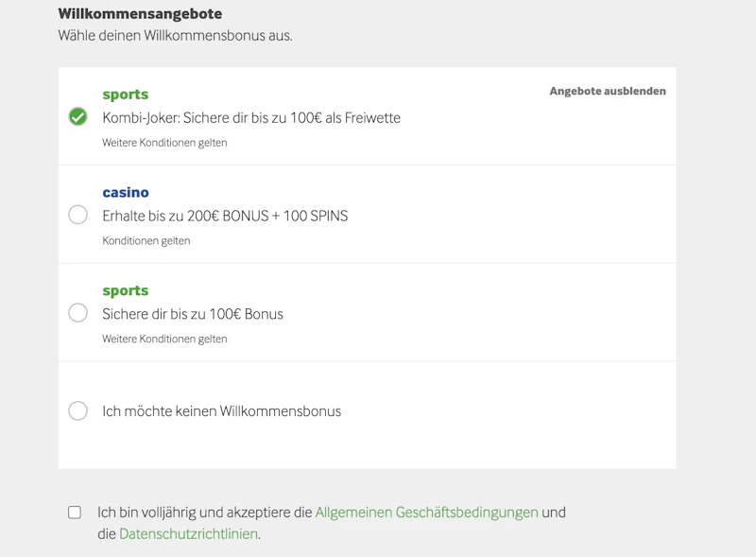Image resolution: width=756 pixels, height=557 pixels.
Task: Open the Allgemeinen Geschäftsbedingungen link
Action: [x=426, y=513]
